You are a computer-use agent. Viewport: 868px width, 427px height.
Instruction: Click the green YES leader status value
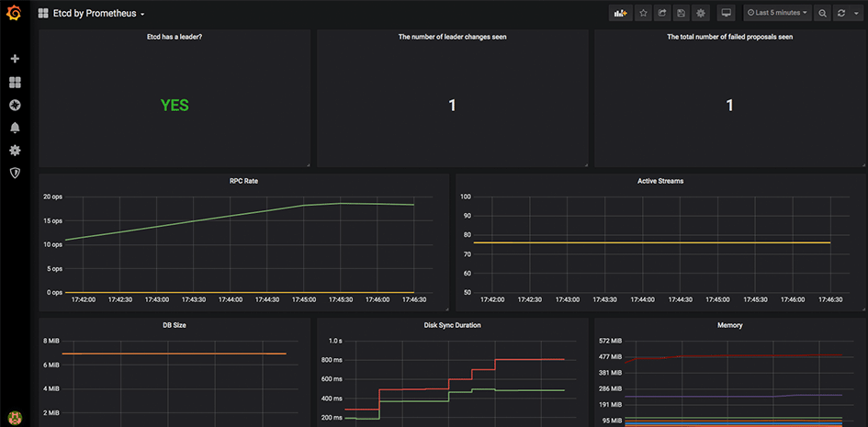(x=175, y=105)
